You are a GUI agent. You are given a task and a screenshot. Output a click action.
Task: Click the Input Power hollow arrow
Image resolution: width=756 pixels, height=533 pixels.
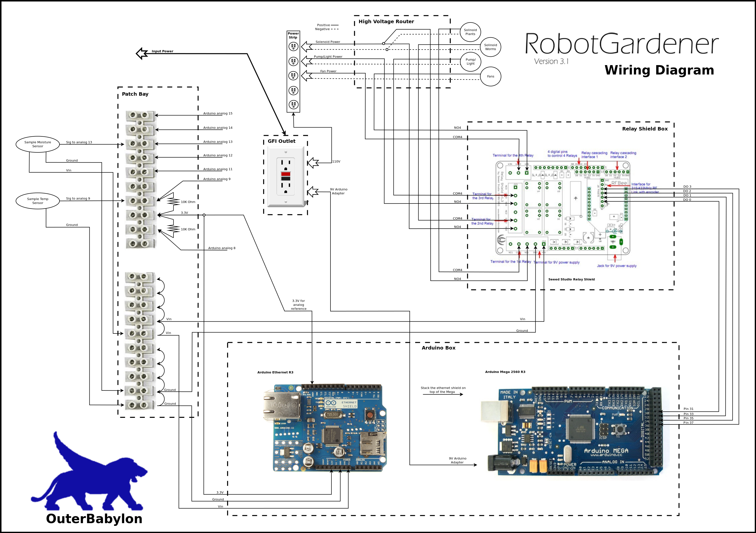click(142, 53)
